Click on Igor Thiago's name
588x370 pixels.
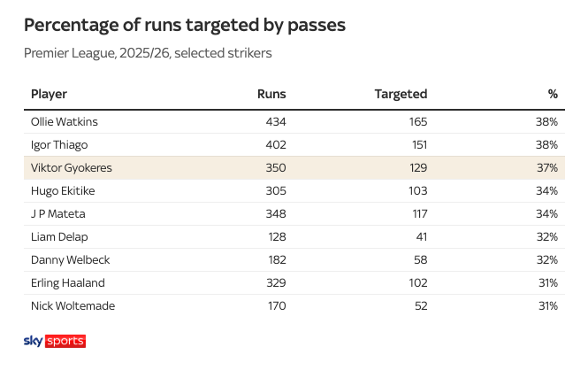pyautogui.click(x=58, y=144)
